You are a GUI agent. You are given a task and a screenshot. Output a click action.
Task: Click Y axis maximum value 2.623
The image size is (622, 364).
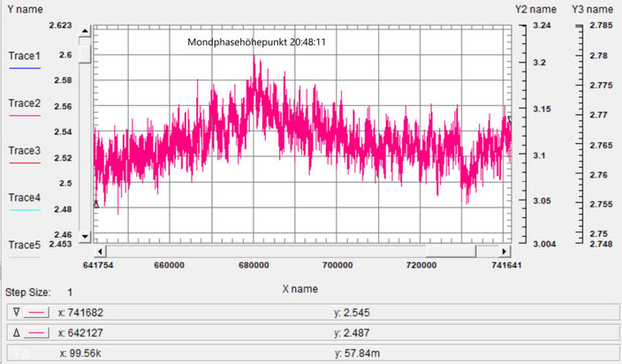coord(61,26)
